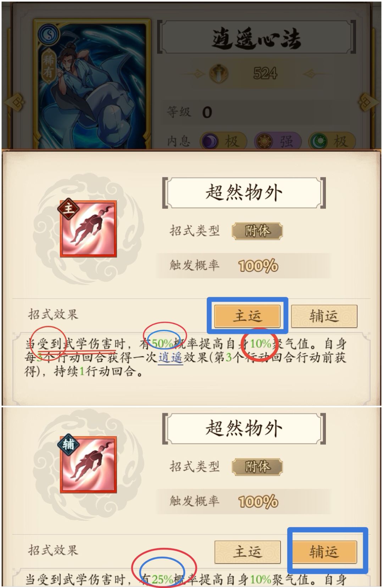The image size is (383, 588).
Task: Tap the 主 skill icon in middle panel
Action: [x=88, y=229]
